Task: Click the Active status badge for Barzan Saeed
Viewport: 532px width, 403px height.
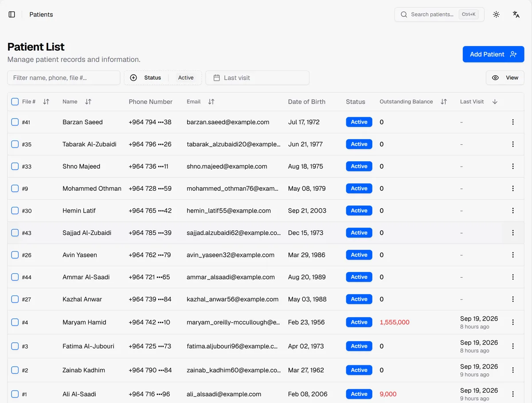Action: pos(359,122)
